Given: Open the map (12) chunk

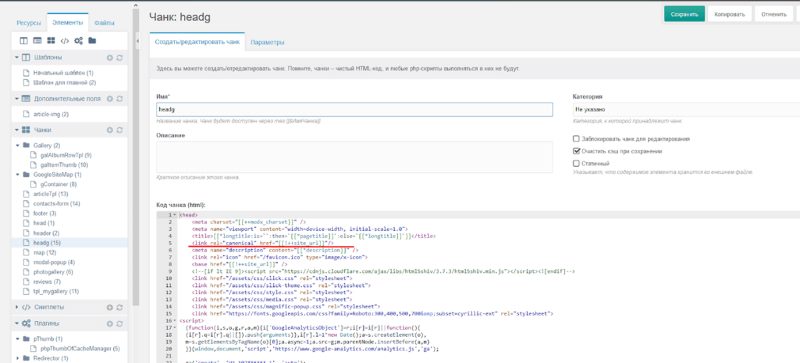Looking at the screenshot, I should click(45, 252).
